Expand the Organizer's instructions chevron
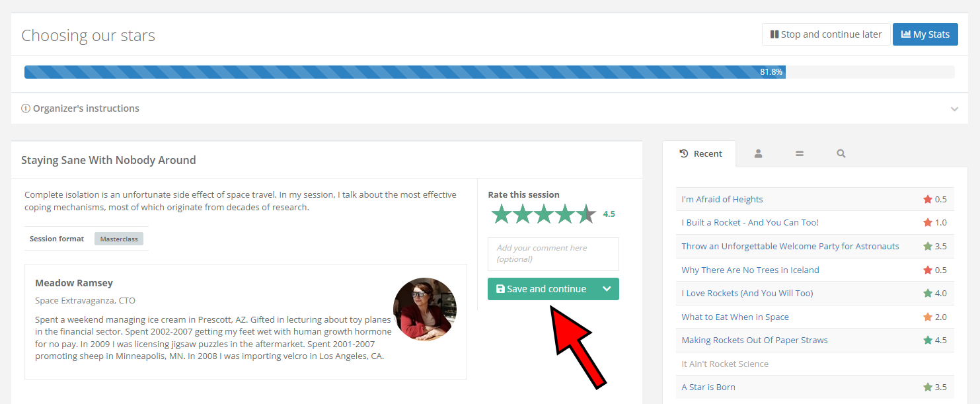 click(954, 109)
